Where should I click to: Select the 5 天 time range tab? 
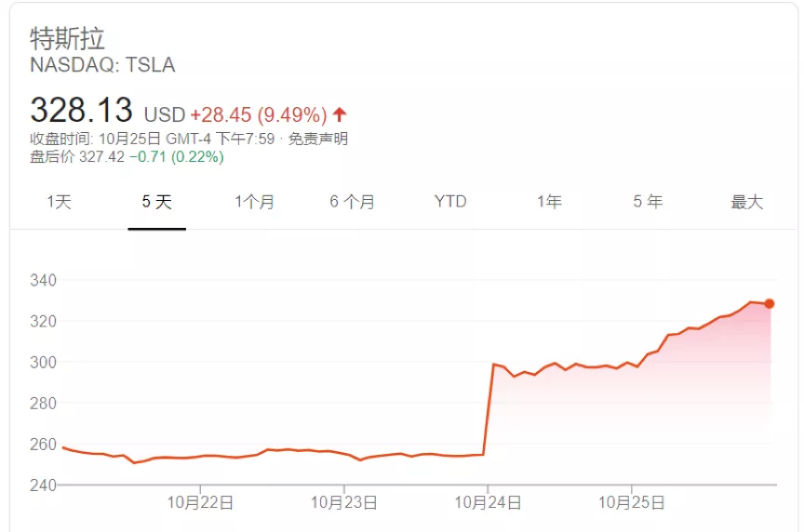(x=156, y=202)
